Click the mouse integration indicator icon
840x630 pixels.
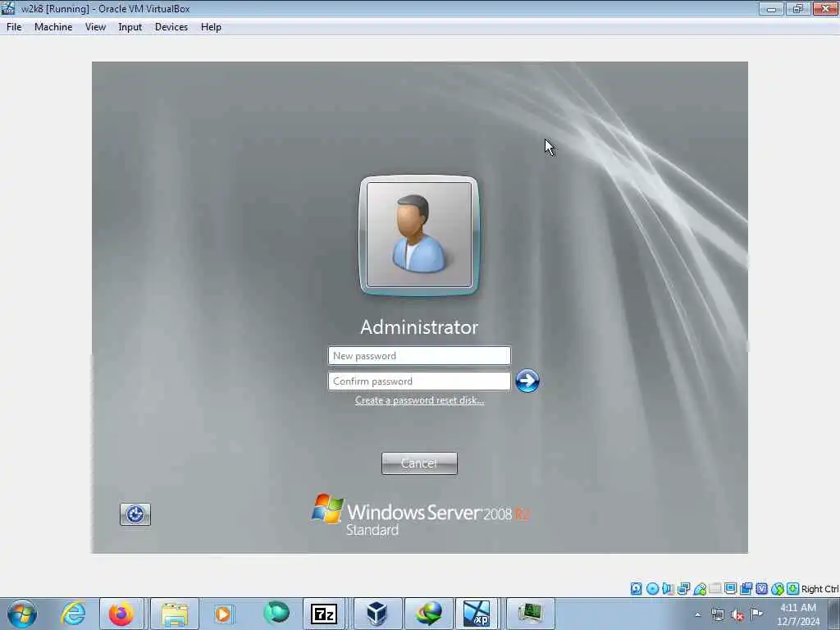[778, 589]
